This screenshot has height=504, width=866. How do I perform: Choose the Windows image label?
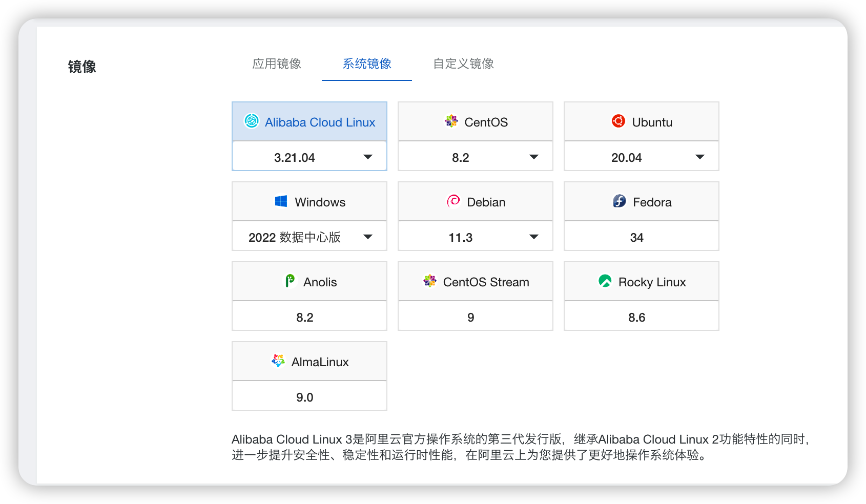tap(320, 202)
